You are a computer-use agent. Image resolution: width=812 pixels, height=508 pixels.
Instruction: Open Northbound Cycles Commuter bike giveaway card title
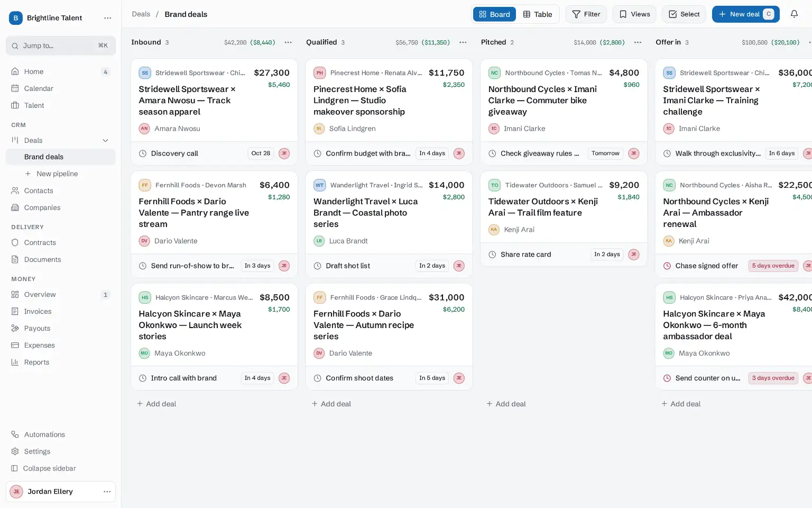click(x=542, y=101)
